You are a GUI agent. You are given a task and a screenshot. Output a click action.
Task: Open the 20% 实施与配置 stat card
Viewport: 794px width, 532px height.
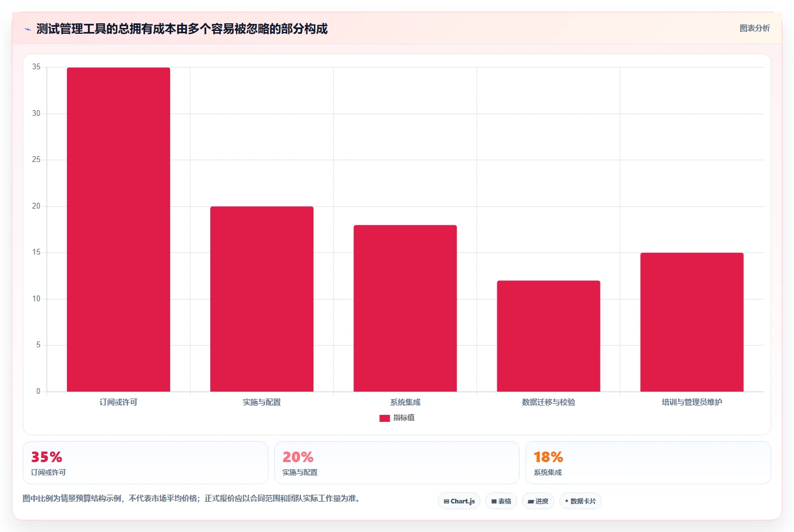coord(397,463)
